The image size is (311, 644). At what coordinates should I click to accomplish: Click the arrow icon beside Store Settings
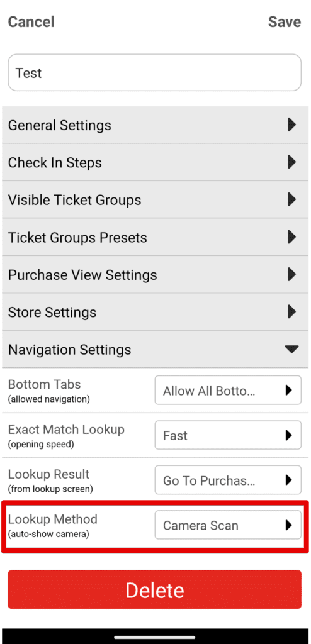coord(291,311)
